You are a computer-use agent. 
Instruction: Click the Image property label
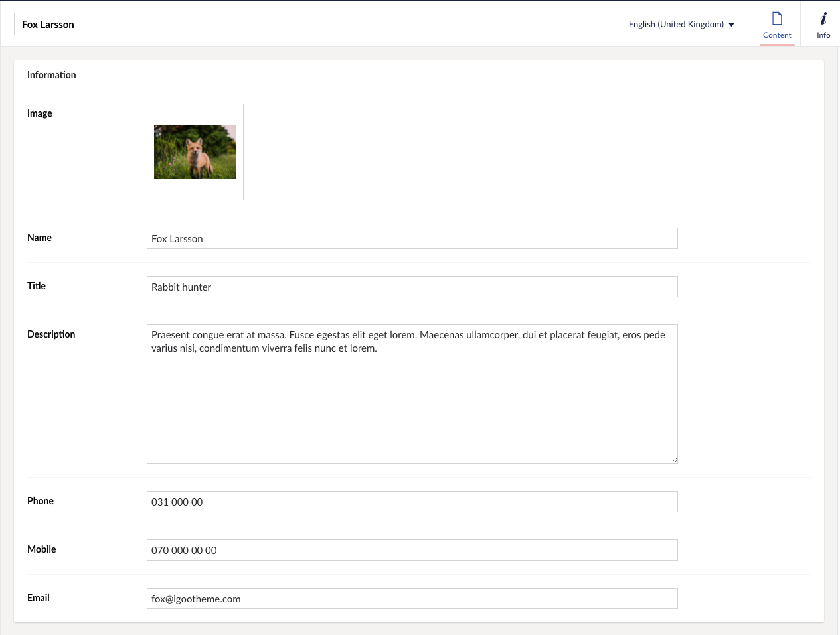(40, 113)
